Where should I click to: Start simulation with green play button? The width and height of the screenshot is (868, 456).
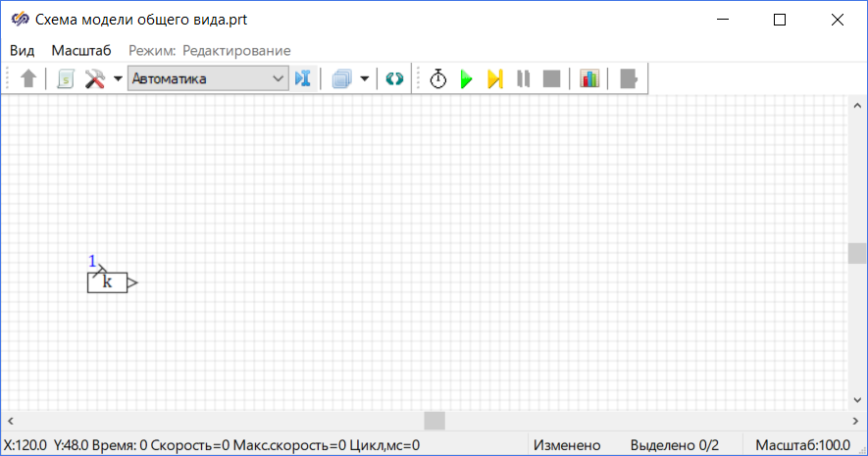pyautogui.click(x=467, y=79)
